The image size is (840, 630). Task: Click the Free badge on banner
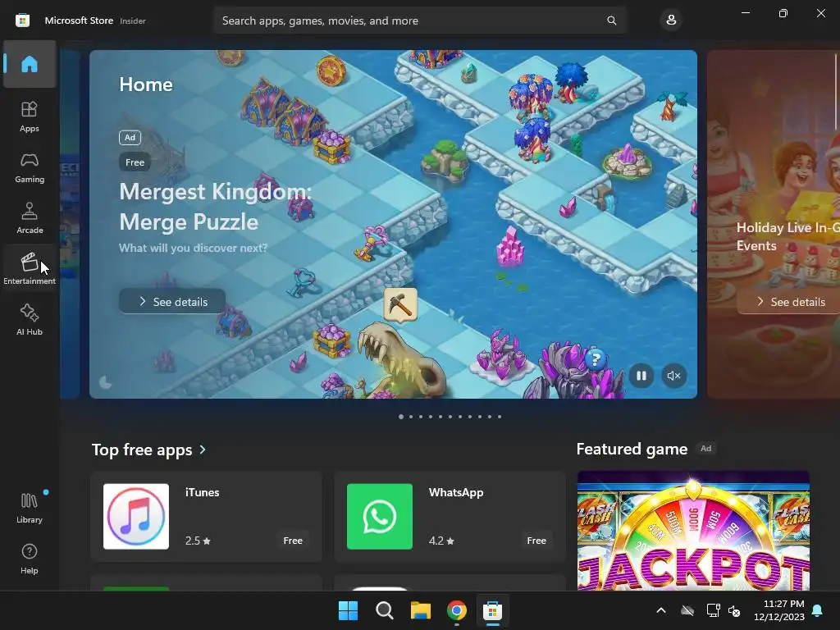point(135,162)
